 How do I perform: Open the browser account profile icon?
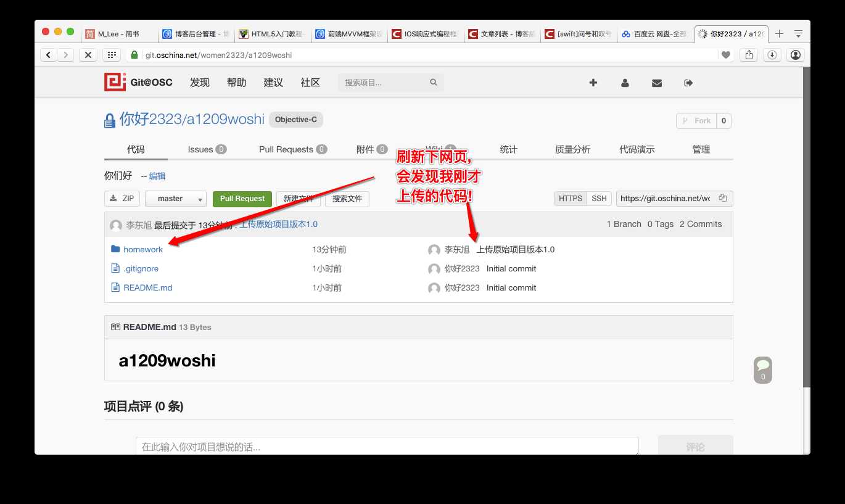[x=795, y=55]
